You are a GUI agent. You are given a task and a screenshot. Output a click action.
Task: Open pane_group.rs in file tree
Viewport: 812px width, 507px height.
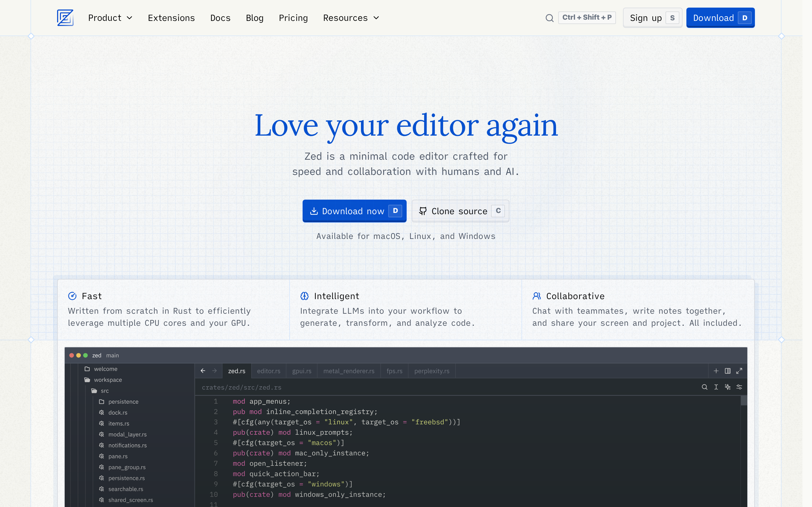coord(127,467)
